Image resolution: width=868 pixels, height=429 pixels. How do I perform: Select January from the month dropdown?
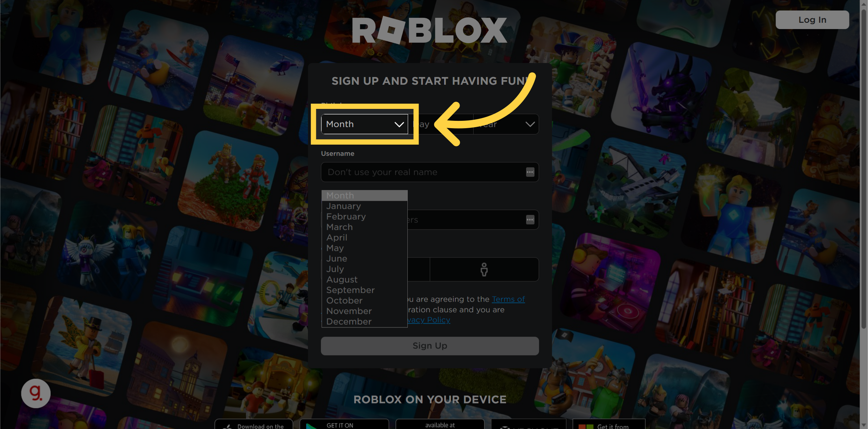343,206
